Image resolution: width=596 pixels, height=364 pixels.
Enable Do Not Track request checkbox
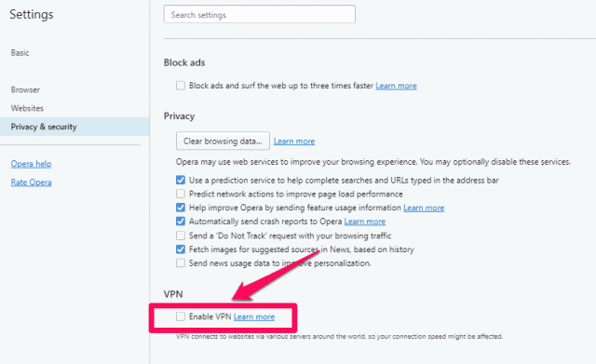point(181,236)
